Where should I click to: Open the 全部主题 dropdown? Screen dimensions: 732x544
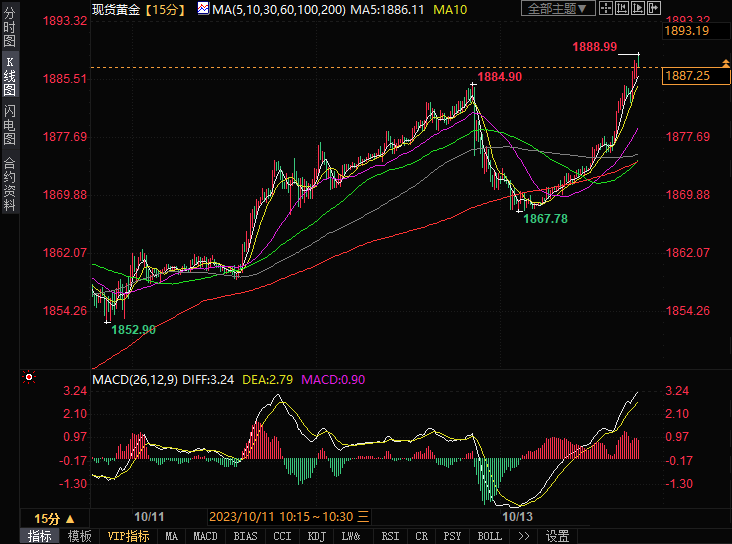pos(558,9)
